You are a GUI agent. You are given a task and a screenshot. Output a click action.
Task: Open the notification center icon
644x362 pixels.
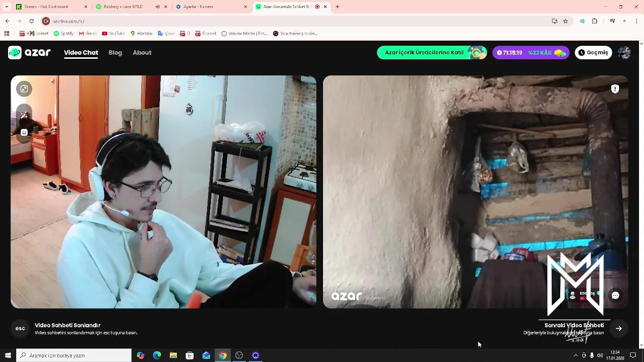(633, 355)
